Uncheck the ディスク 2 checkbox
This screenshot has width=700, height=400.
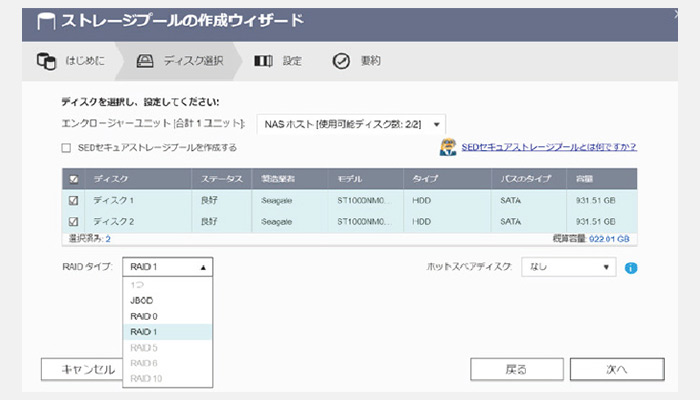tap(73, 221)
